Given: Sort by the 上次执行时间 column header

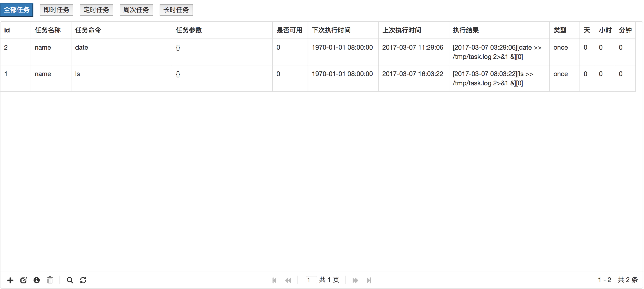Looking at the screenshot, I should pos(414,30).
